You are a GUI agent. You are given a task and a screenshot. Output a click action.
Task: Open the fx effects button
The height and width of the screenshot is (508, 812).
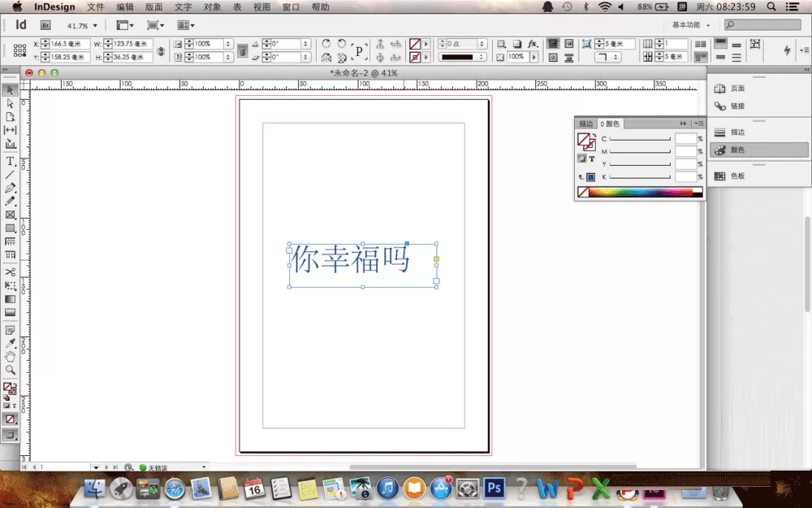point(533,44)
